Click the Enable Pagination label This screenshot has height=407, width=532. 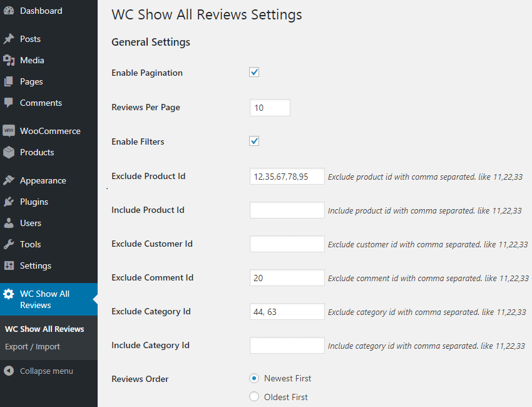(x=147, y=73)
